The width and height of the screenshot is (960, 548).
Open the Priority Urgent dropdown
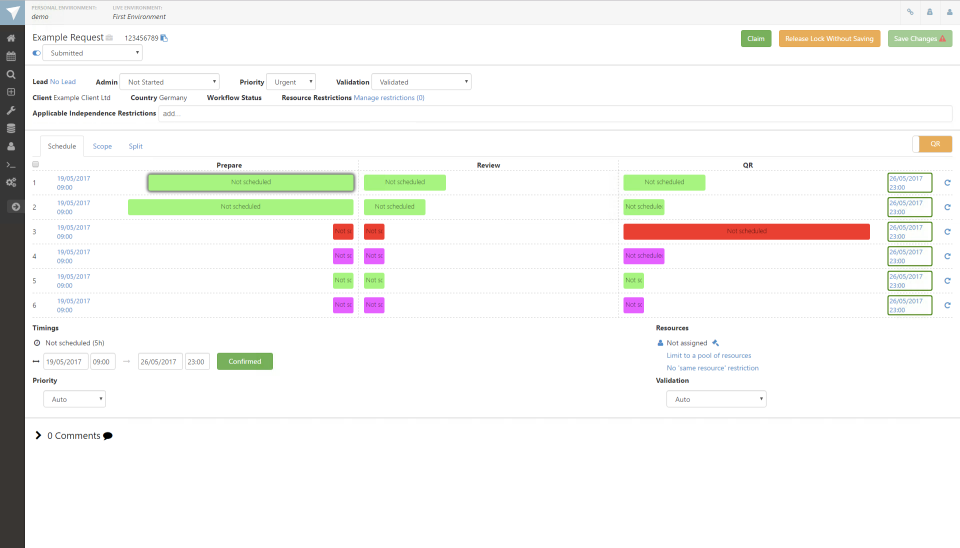point(291,81)
